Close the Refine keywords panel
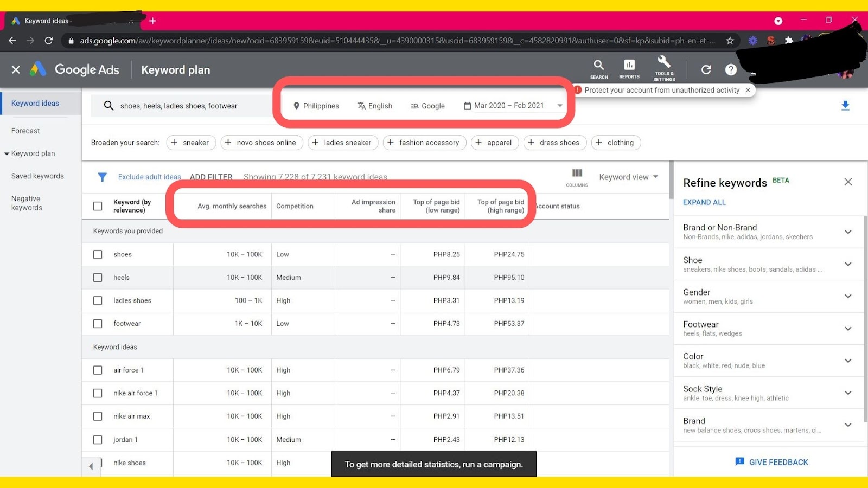Image resolution: width=868 pixels, height=488 pixels. 848,182
